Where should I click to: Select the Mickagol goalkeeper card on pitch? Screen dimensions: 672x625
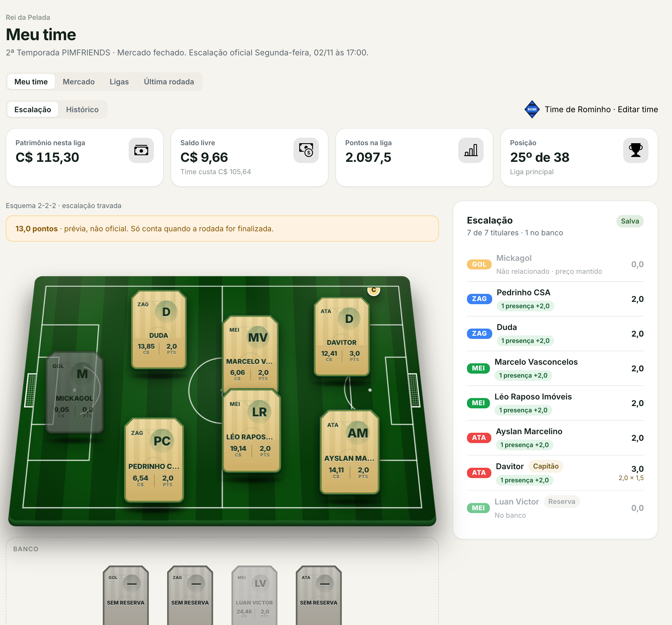[x=75, y=392]
